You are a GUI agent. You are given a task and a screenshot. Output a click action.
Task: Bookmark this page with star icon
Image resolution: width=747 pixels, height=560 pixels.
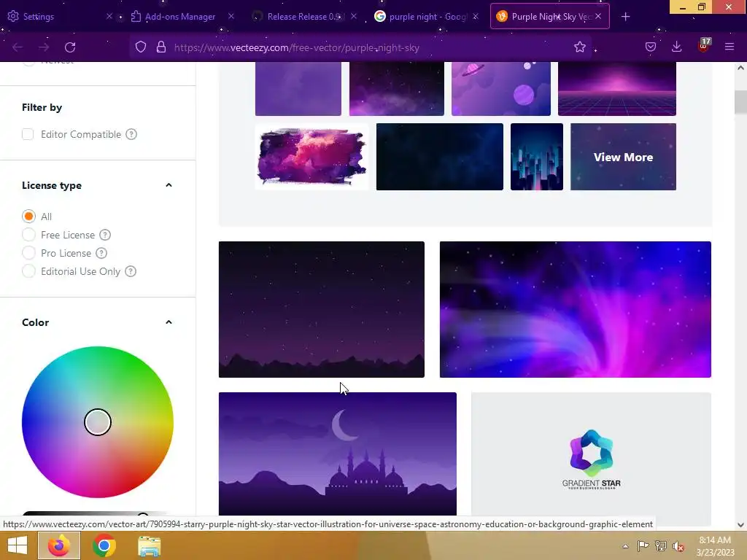[580, 47]
